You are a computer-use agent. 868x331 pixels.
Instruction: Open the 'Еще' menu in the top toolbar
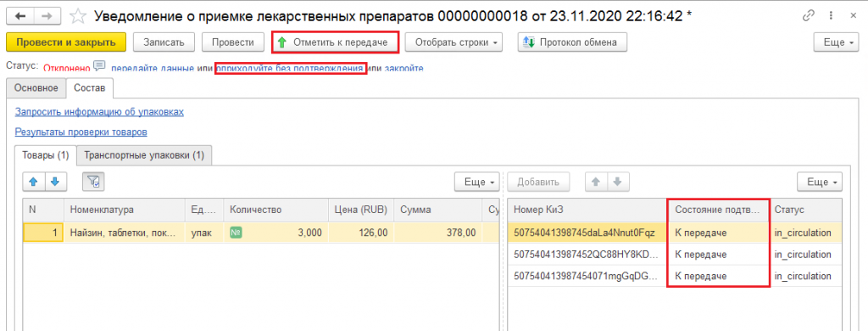coord(836,42)
